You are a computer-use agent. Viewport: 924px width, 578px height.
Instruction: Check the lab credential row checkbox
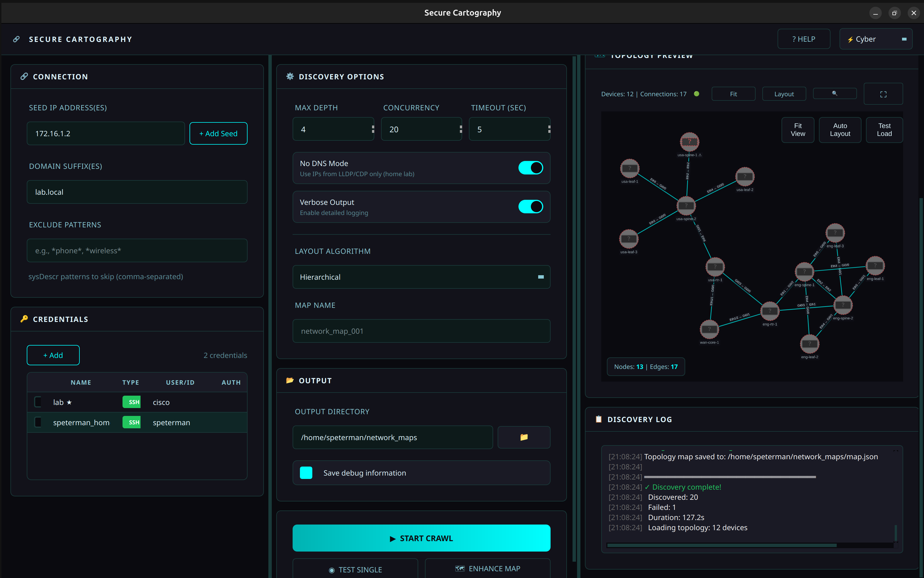pyautogui.click(x=38, y=402)
